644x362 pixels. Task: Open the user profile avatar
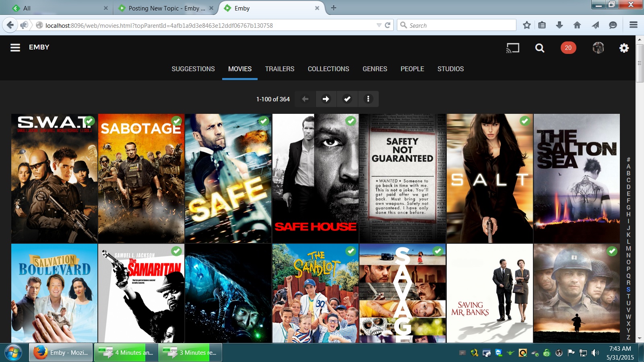(598, 48)
